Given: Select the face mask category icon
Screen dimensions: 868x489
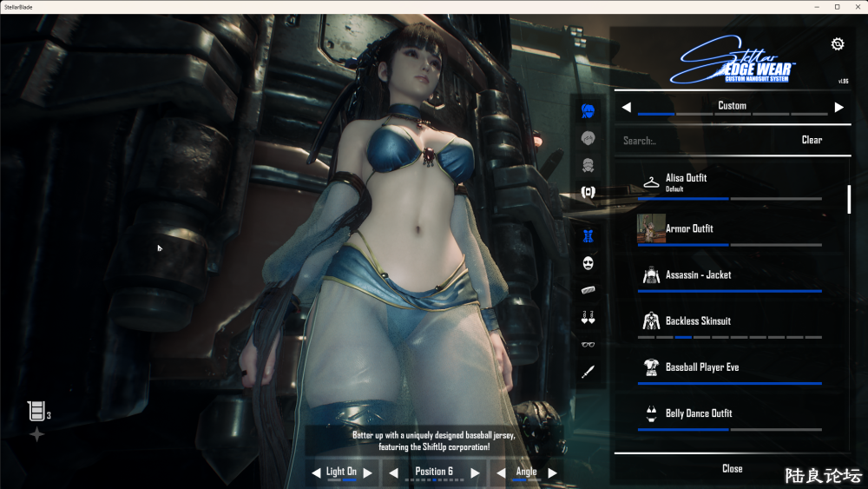Looking at the screenshot, I should click(x=588, y=263).
